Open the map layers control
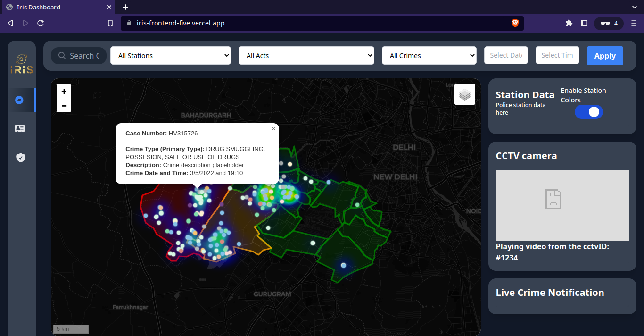The image size is (644, 336). [x=464, y=94]
